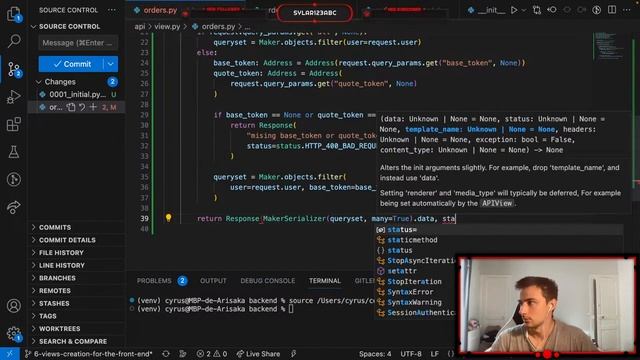Expand the Commit Details section
The width and height of the screenshot is (640, 360).
click(67, 240)
